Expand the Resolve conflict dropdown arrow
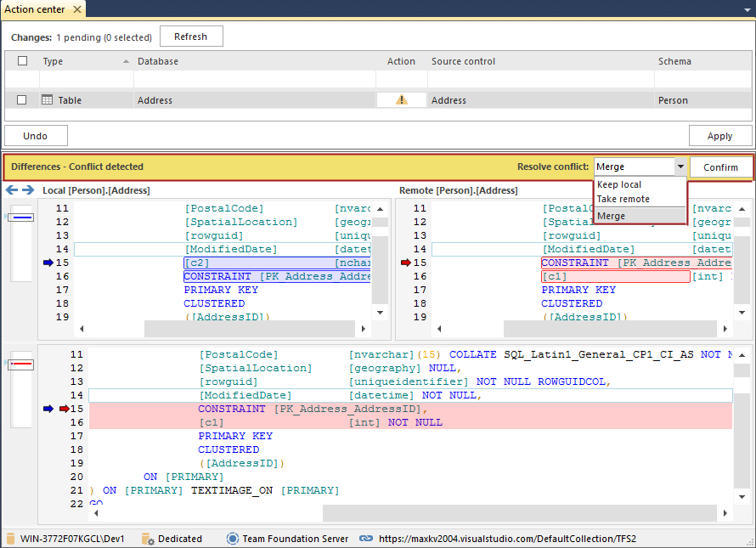This screenshot has width=756, height=548. tap(680, 167)
